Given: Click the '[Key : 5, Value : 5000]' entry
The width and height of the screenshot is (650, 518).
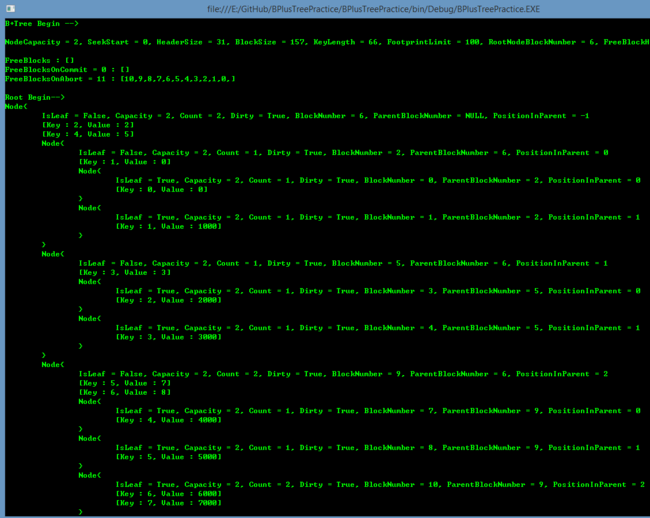Looking at the screenshot, I should (169, 457).
